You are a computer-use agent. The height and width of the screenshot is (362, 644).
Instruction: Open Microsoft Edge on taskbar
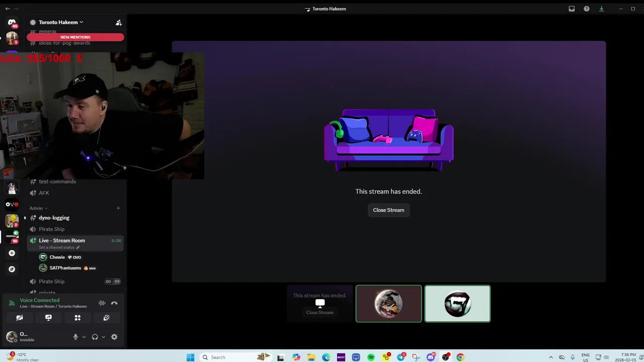tap(326, 357)
